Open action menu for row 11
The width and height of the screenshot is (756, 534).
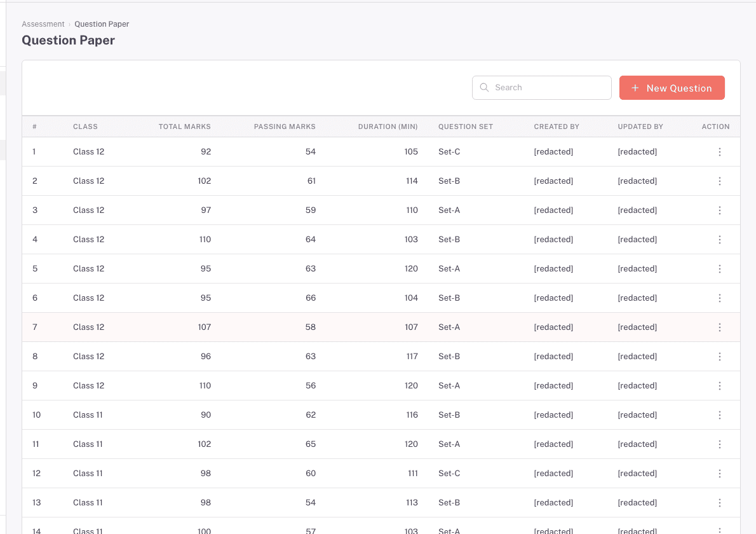click(x=719, y=444)
